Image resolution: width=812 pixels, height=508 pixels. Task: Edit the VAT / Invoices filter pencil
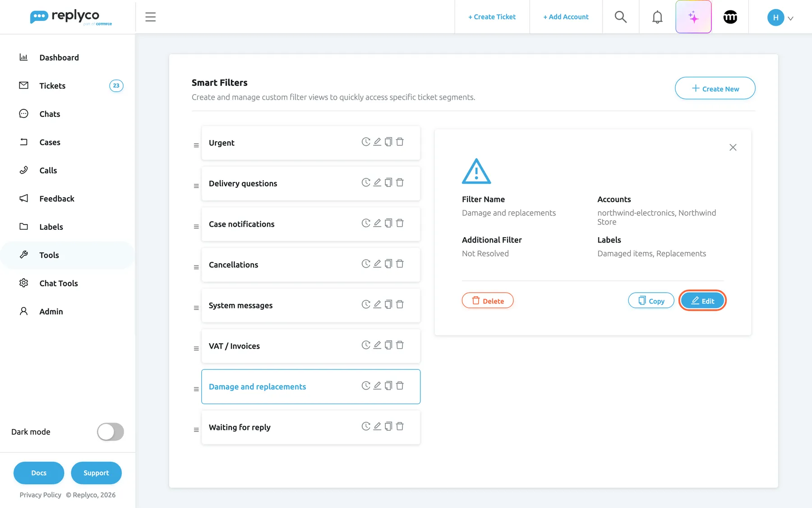coord(377,345)
